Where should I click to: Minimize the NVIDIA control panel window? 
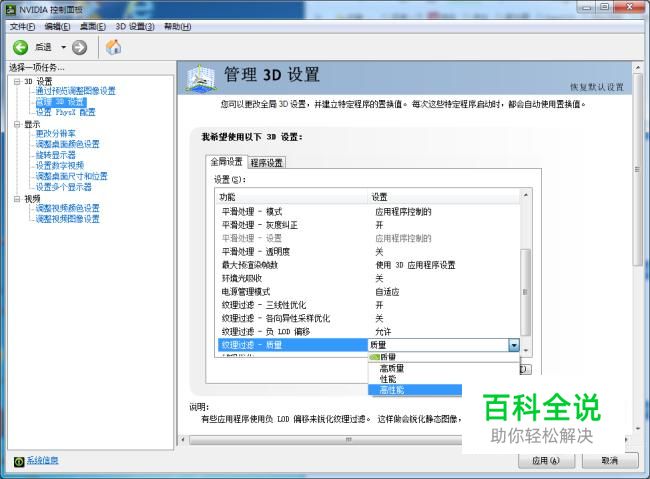586,8
